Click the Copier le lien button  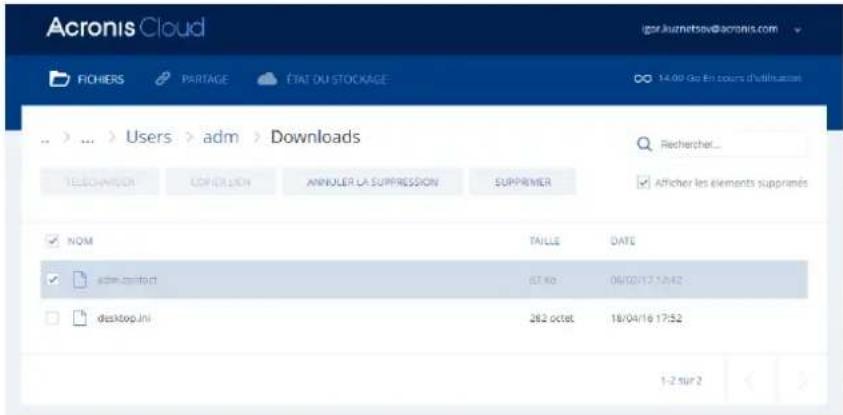[220, 182]
